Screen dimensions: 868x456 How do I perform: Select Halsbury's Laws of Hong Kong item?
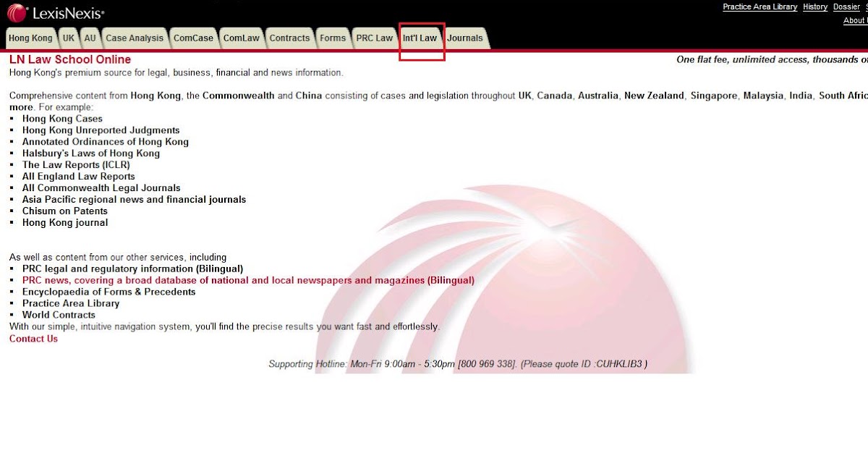point(91,153)
